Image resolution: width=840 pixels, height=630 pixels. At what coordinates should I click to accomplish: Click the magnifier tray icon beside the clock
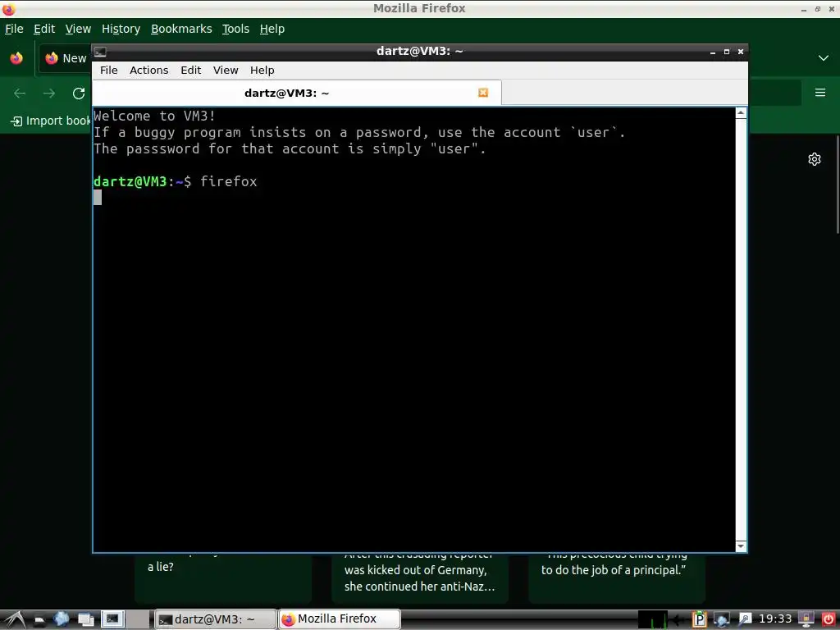[x=745, y=620]
